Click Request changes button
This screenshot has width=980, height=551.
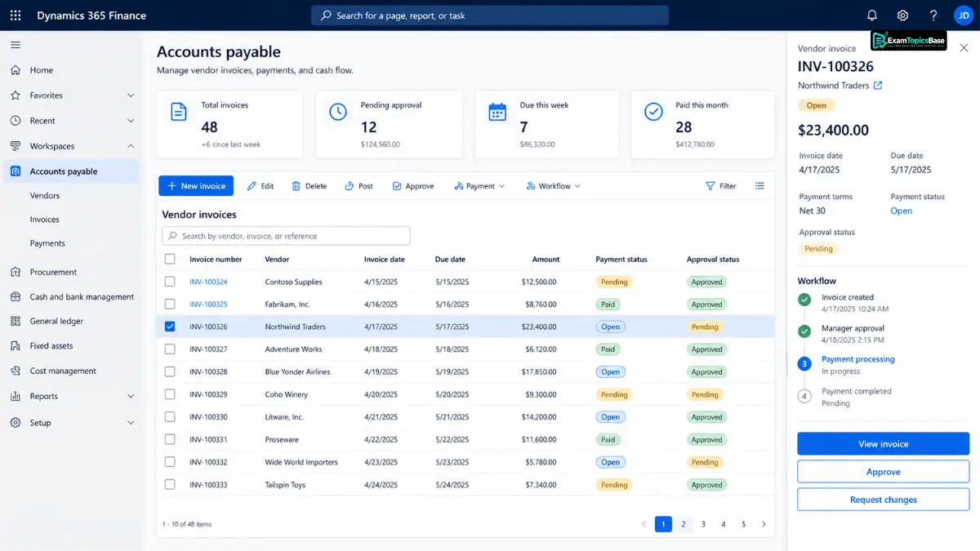click(x=883, y=500)
